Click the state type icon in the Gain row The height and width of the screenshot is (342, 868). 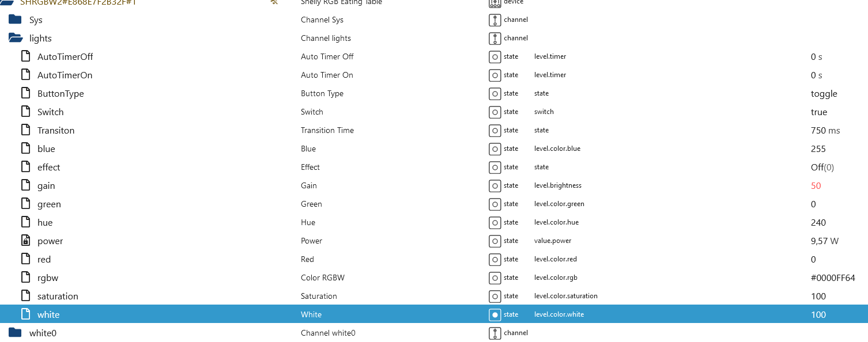495,186
